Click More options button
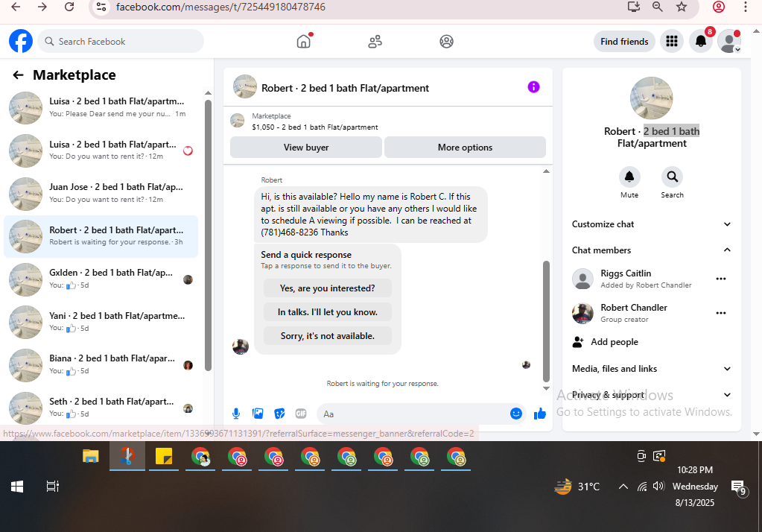 [465, 148]
